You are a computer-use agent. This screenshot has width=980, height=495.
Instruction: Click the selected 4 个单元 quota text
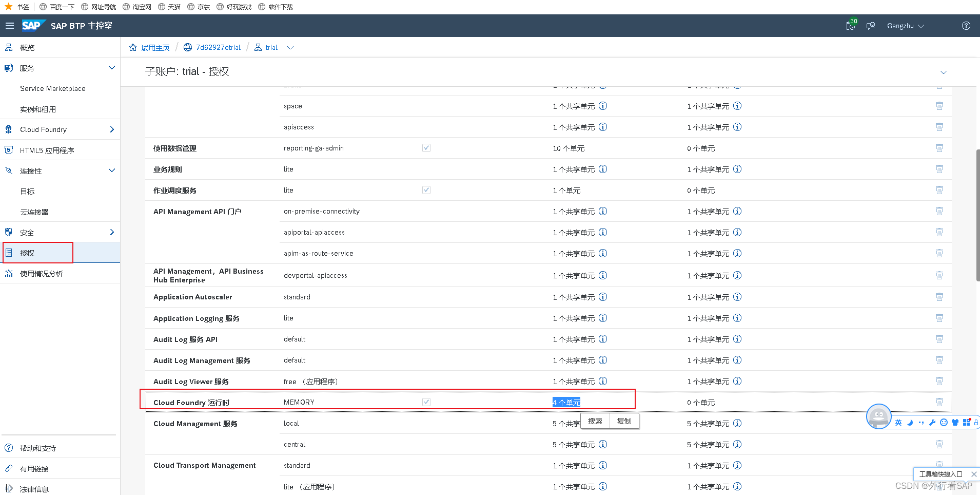[566, 403]
